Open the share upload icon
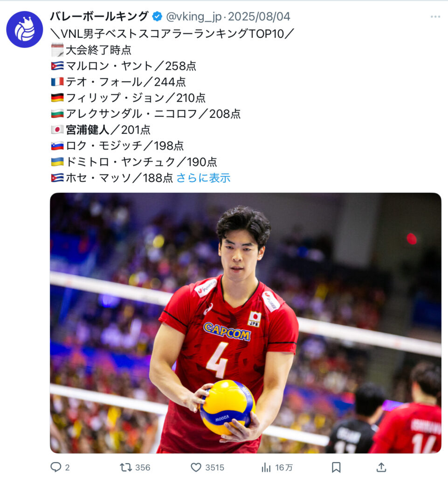This screenshot has height=477, width=448. pos(381,467)
